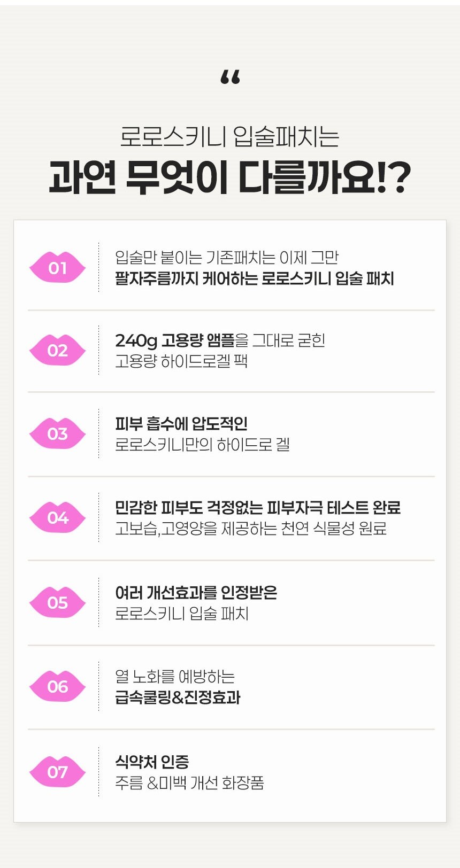The width and height of the screenshot is (460, 868).
Task: Click text "팔자주름까지 케어하는 로로스키니 입술 패치"
Action: [255, 278]
